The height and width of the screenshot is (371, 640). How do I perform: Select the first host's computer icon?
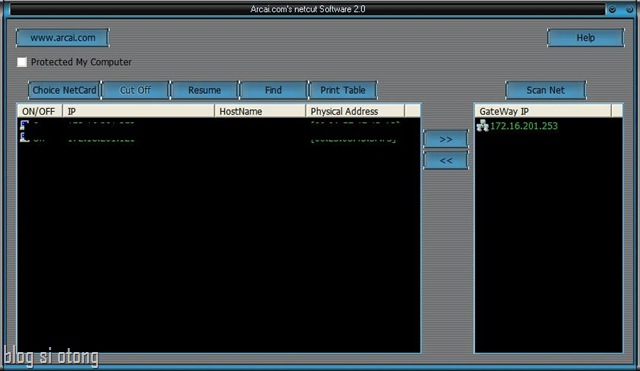click(24, 124)
